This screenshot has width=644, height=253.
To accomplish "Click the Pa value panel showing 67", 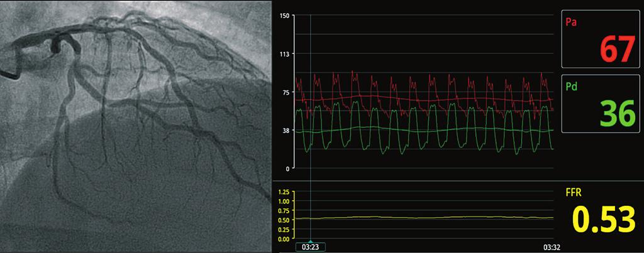I will pyautogui.click(x=600, y=40).
